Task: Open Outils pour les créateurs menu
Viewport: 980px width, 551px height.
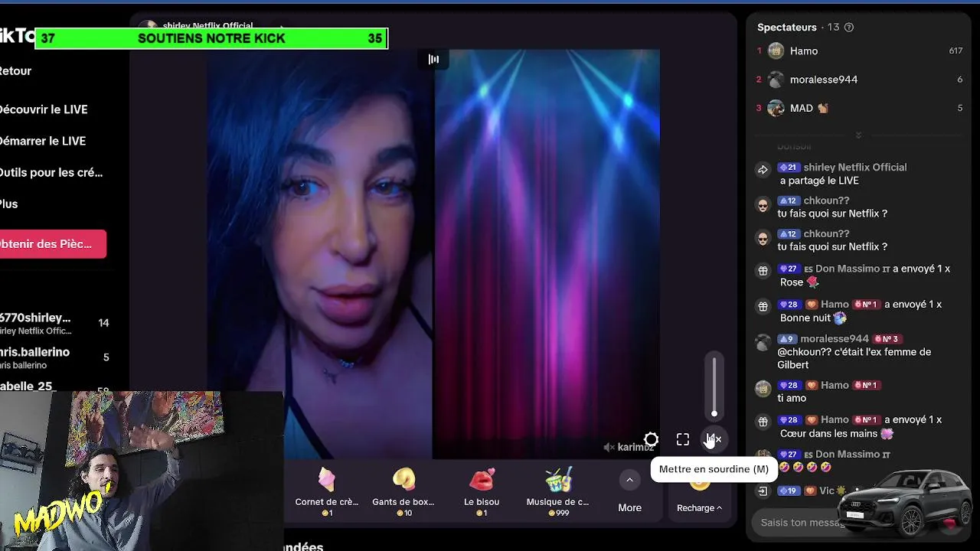Action: coord(51,172)
